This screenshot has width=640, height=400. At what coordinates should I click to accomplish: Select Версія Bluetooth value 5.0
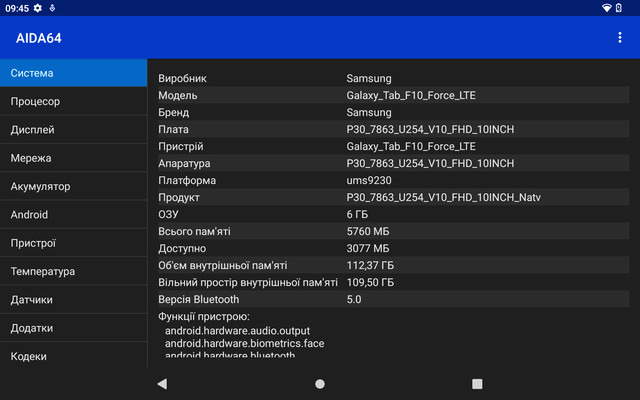point(354,300)
